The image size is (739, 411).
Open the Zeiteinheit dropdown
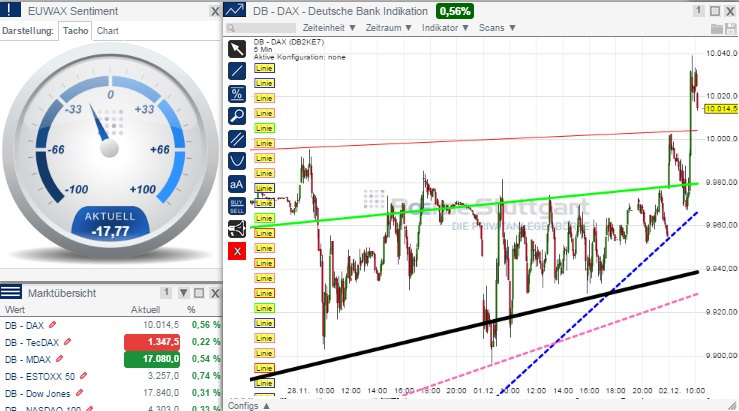(x=329, y=28)
